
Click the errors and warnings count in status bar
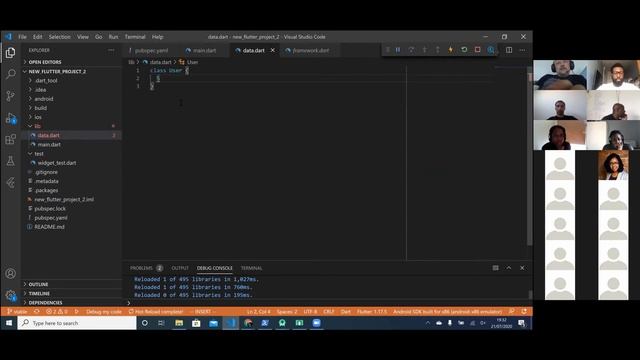pyautogui.click(x=57, y=311)
